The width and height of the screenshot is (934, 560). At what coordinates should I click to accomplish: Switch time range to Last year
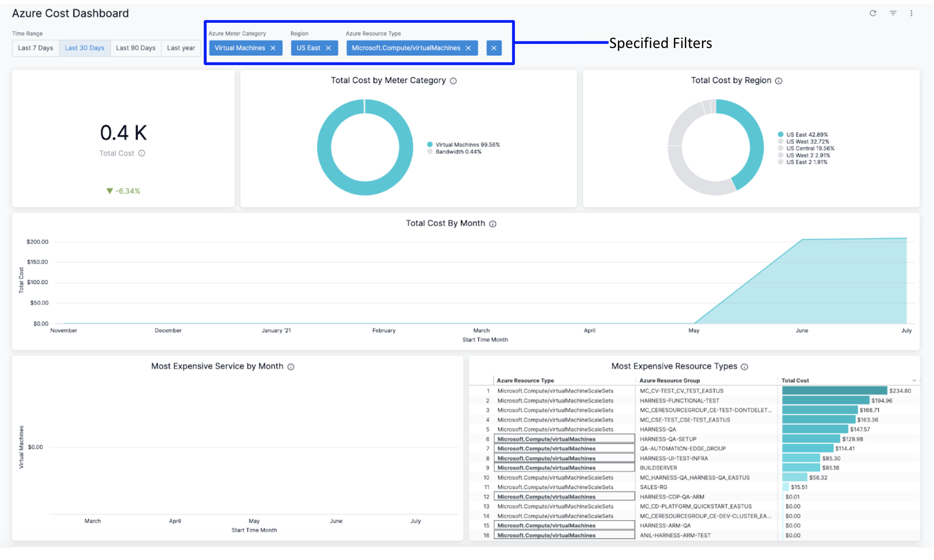181,48
